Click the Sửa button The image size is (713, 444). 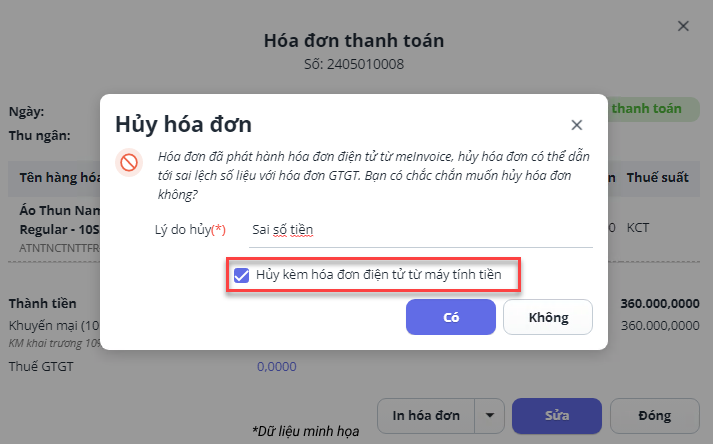[556, 415]
